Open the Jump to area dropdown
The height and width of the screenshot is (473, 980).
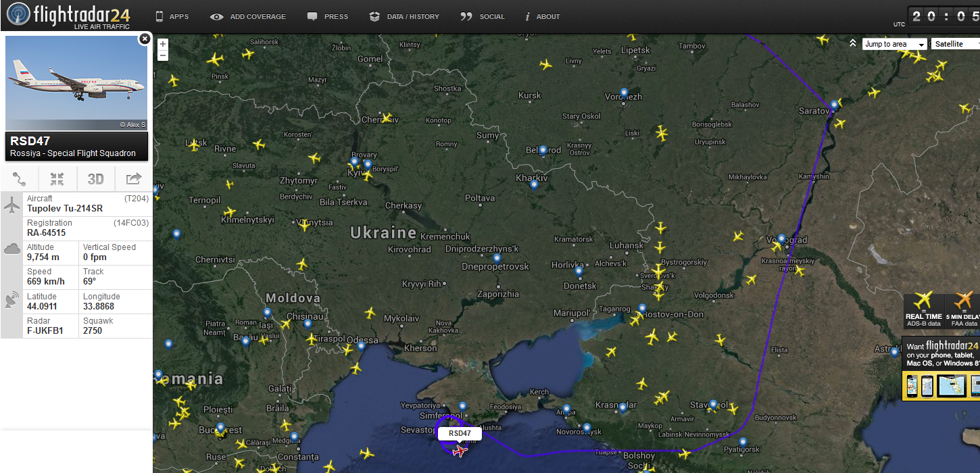tap(894, 44)
